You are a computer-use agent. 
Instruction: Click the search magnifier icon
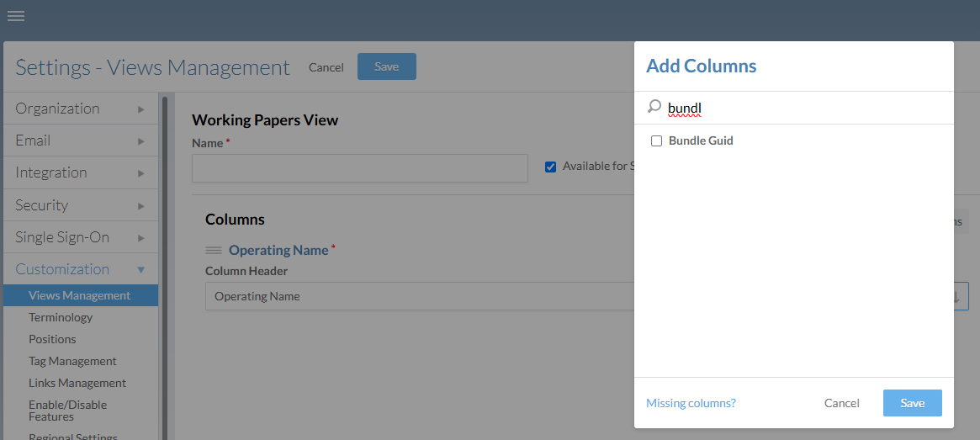[x=654, y=107]
